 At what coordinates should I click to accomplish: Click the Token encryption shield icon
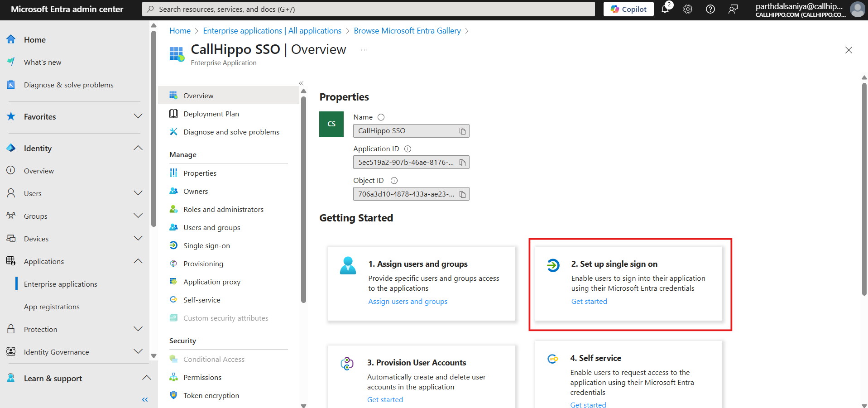click(173, 395)
